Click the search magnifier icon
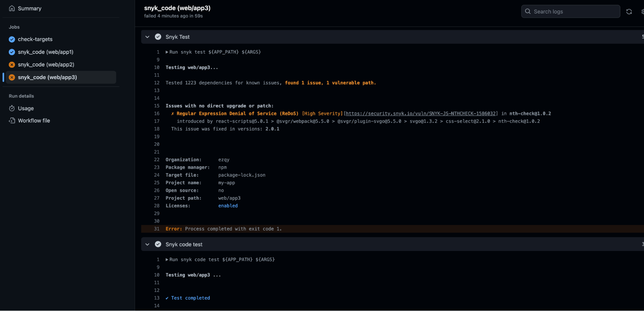Screen dimensions: 644x311 (528, 12)
